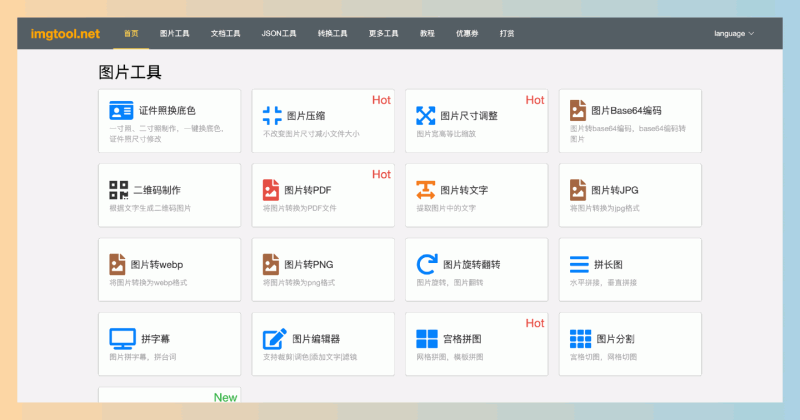The height and width of the screenshot is (420, 800).
Task: Open the JSON工具 menu
Action: tap(279, 34)
